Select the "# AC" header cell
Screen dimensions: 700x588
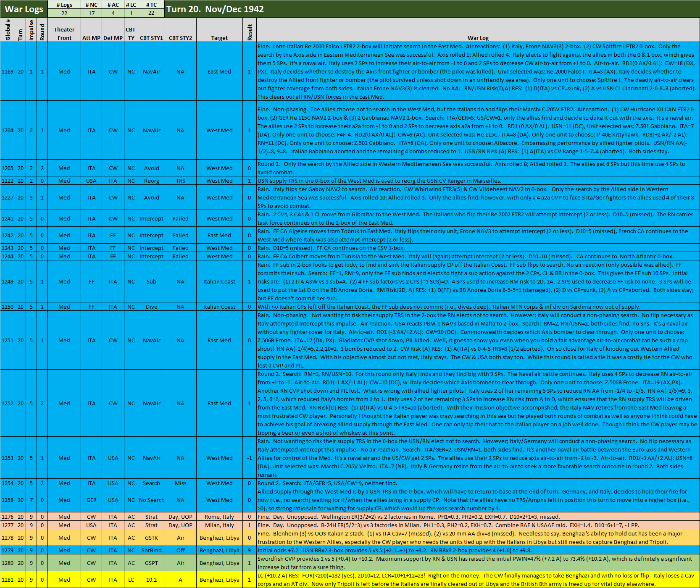click(113, 5)
